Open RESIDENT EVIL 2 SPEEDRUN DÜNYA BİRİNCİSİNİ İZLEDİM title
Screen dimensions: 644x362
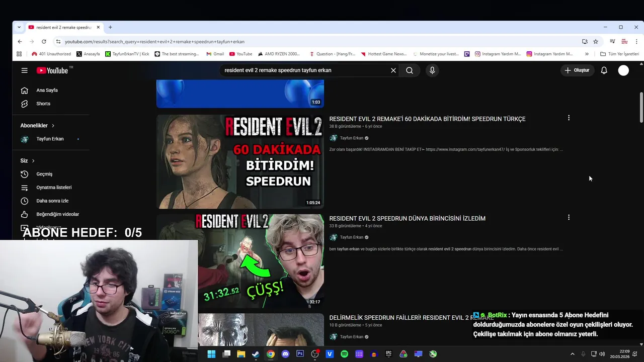(x=407, y=219)
